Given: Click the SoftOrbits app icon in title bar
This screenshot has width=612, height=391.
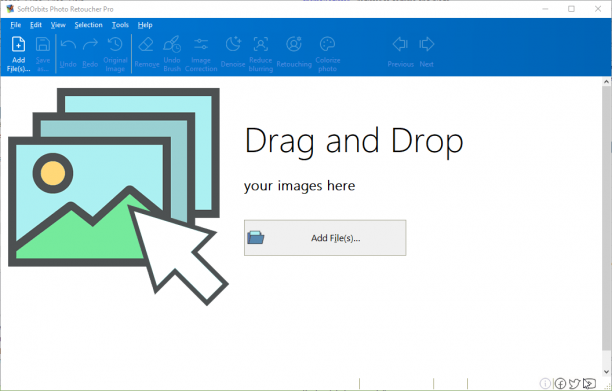Looking at the screenshot, I should tap(10, 9).
